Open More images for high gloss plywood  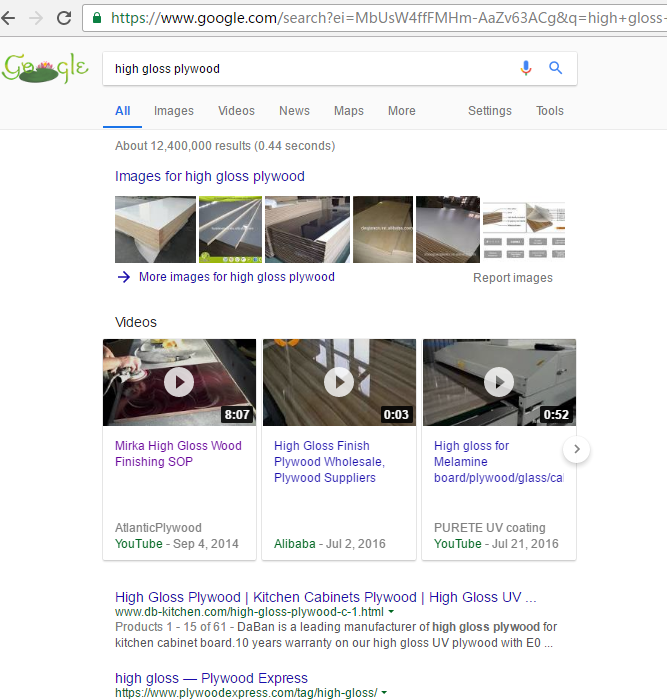point(237,277)
